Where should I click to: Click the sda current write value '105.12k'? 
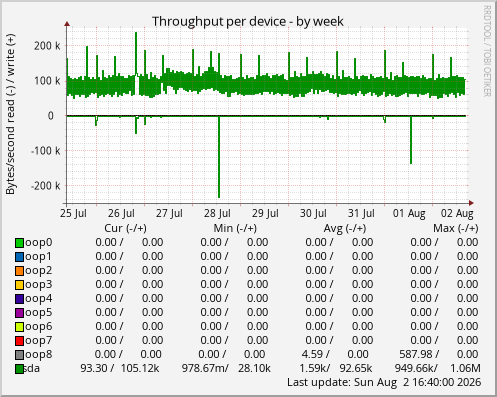click(140, 368)
